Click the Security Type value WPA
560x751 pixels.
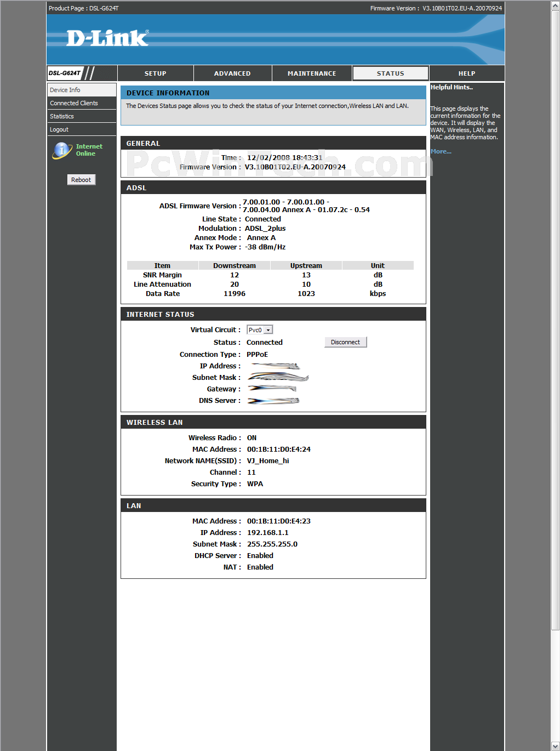coord(255,484)
